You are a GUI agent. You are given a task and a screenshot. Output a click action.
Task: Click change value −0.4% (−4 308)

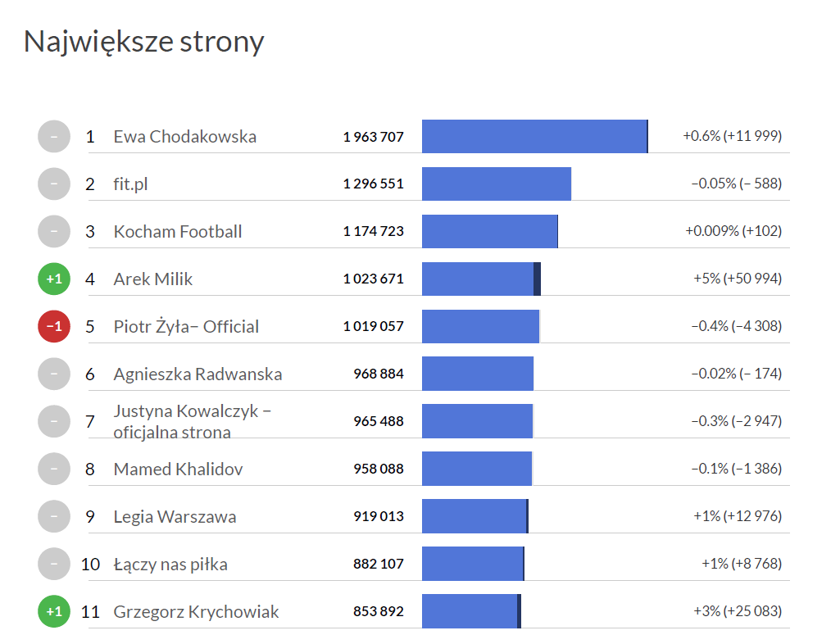(x=736, y=327)
